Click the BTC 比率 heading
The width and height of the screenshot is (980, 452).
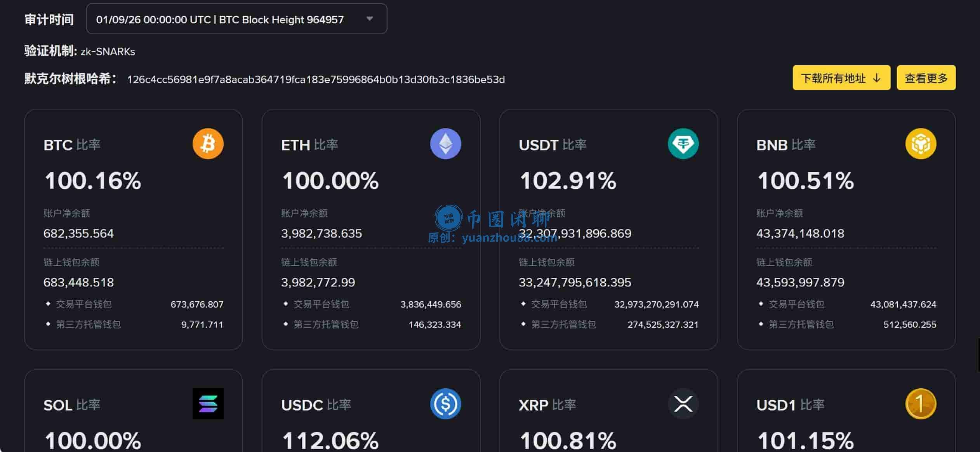pyautogui.click(x=72, y=145)
